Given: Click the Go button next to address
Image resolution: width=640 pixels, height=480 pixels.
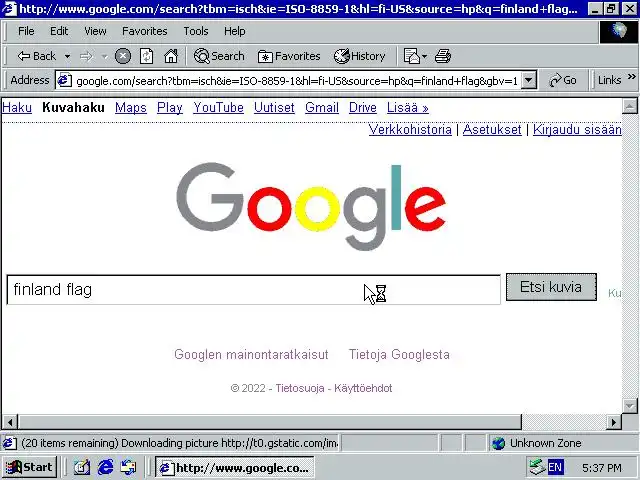Looking at the screenshot, I should click(563, 80).
